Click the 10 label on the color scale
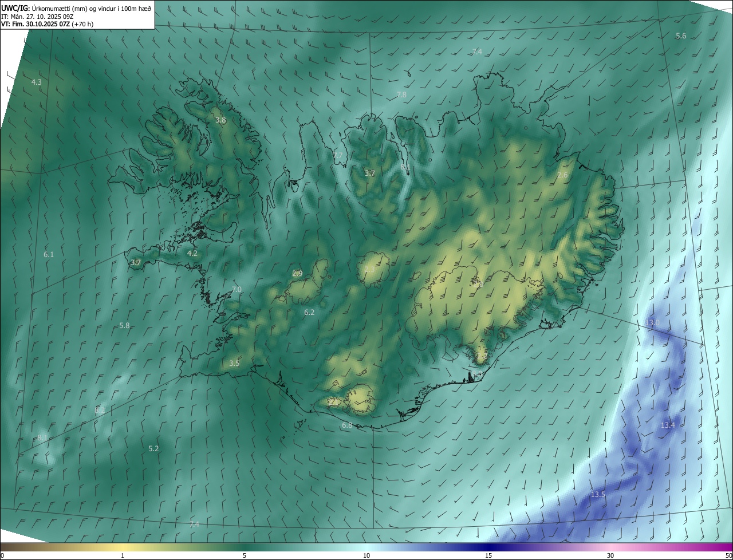733x560 pixels. pyautogui.click(x=366, y=556)
